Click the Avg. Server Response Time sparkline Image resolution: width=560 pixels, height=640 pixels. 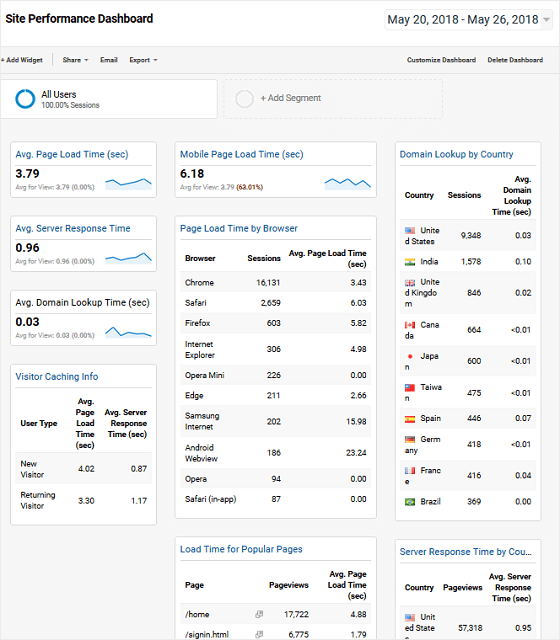pos(128,258)
